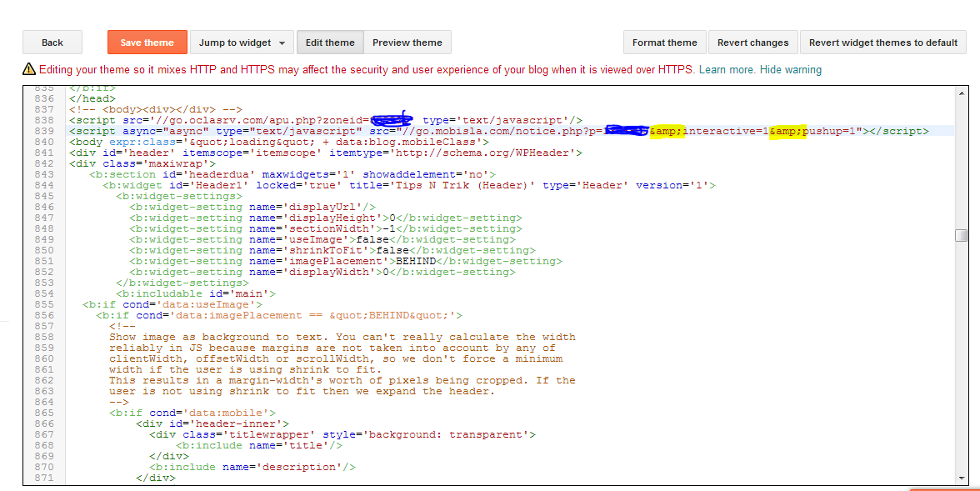
Task: Open the Learn more link
Action: 727,69
